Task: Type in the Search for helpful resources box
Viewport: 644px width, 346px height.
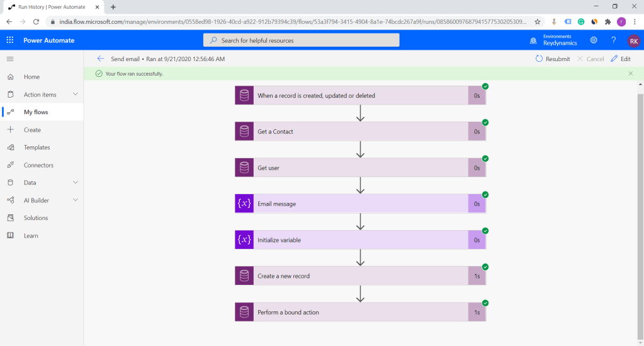Action: click(x=301, y=40)
